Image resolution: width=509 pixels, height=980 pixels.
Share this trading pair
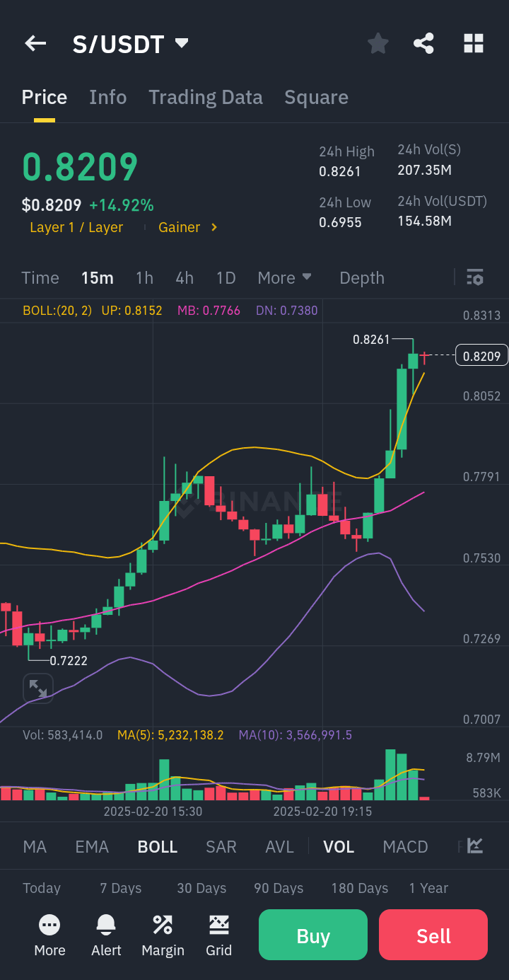(x=423, y=44)
